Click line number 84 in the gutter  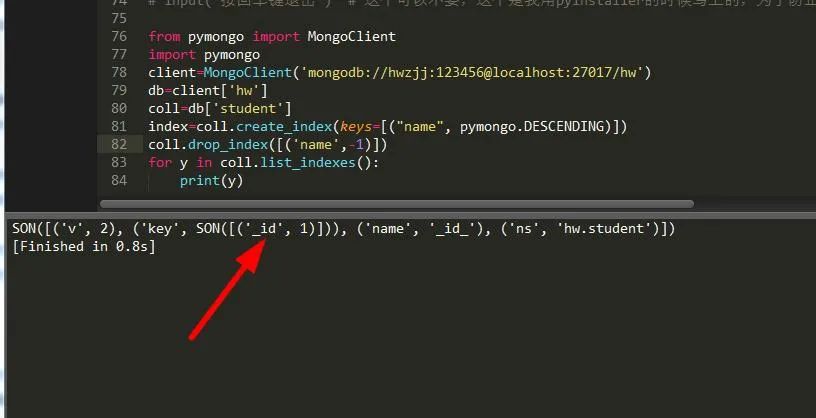(x=119, y=180)
